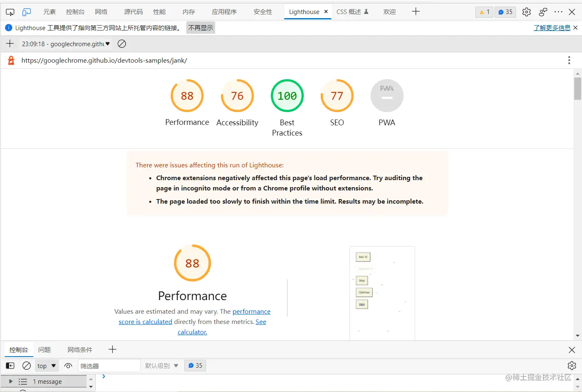The image size is (582, 392).
Task: Open the 23:09:18 report selector dropdown
Action: pos(66,44)
